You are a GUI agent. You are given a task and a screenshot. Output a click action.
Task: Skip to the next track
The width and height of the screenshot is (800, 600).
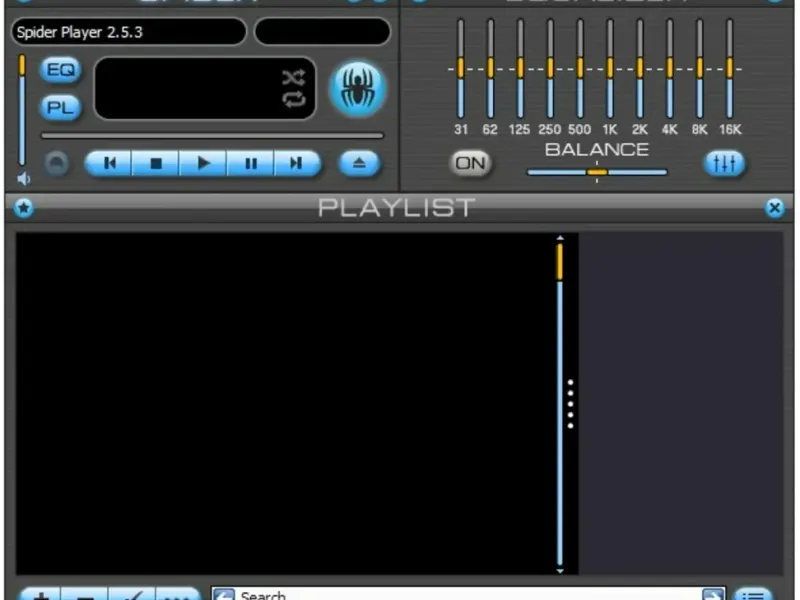click(297, 163)
